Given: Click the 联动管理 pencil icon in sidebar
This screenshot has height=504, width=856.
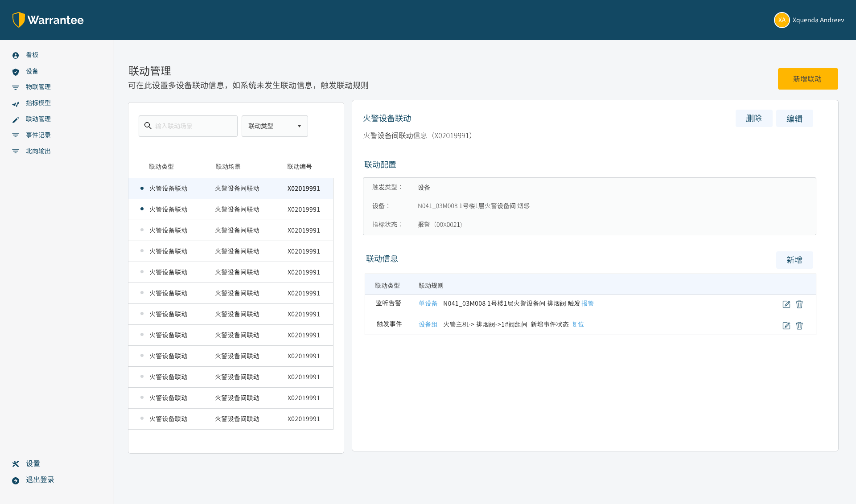Looking at the screenshot, I should pyautogui.click(x=16, y=119).
